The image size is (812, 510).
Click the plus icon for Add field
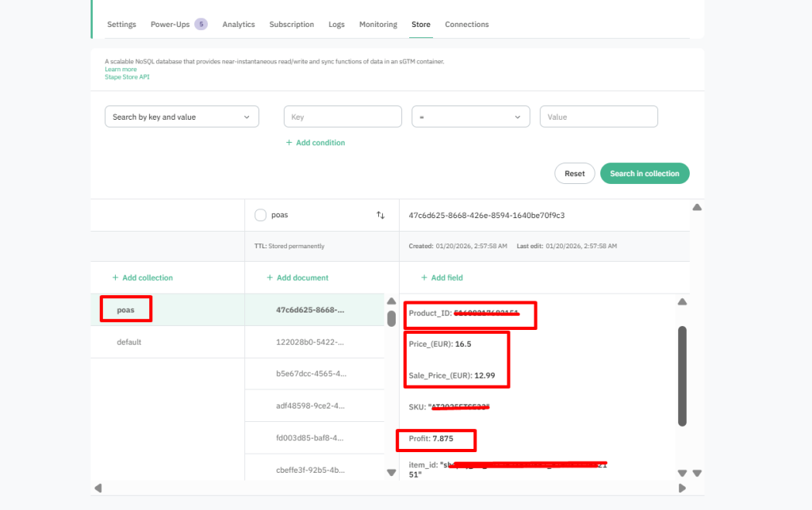[424, 278]
